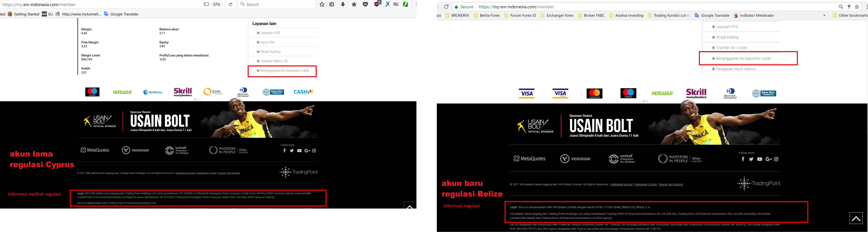
Task: Open the Firefox bookmarks list icon
Action: tap(332, 4)
